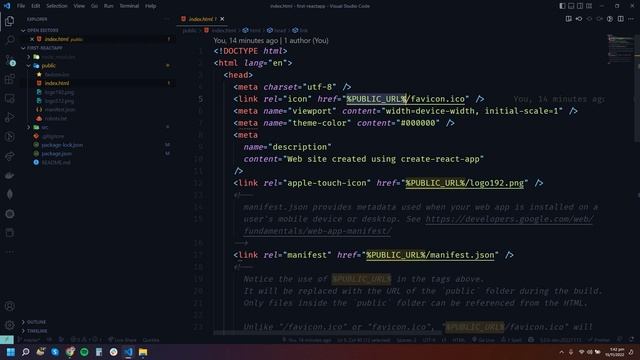Open the Extensions view
Screen dimensions: 640x360
coord(10,79)
